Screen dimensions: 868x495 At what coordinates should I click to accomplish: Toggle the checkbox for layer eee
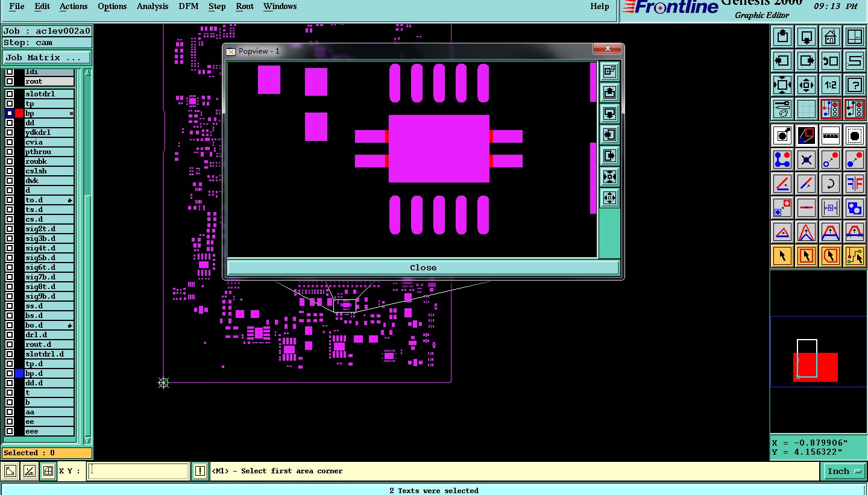click(x=10, y=431)
